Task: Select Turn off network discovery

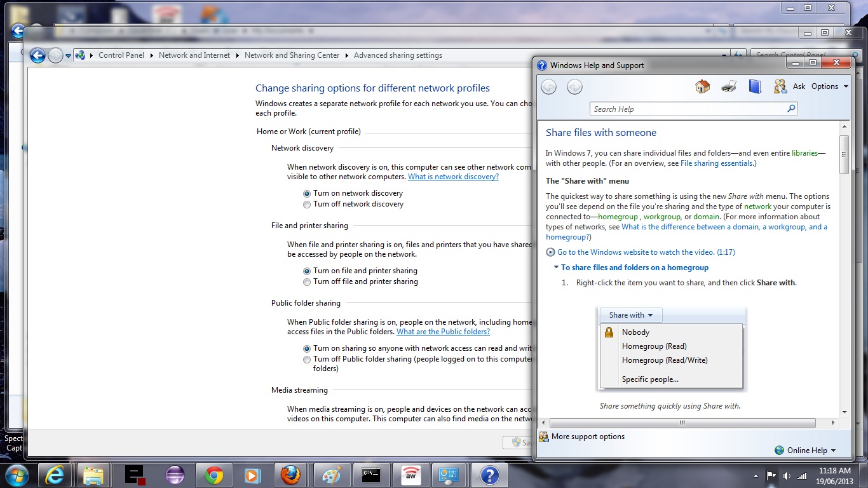Action: [307, 205]
